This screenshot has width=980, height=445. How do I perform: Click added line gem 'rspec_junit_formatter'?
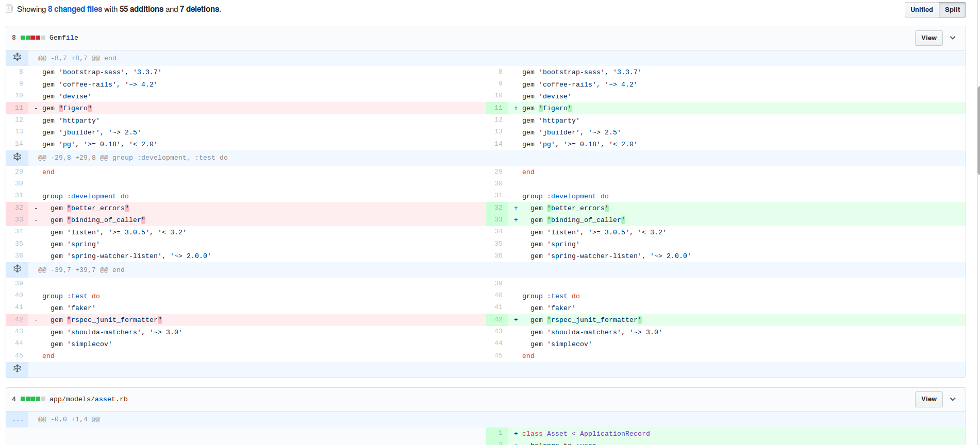click(737, 320)
